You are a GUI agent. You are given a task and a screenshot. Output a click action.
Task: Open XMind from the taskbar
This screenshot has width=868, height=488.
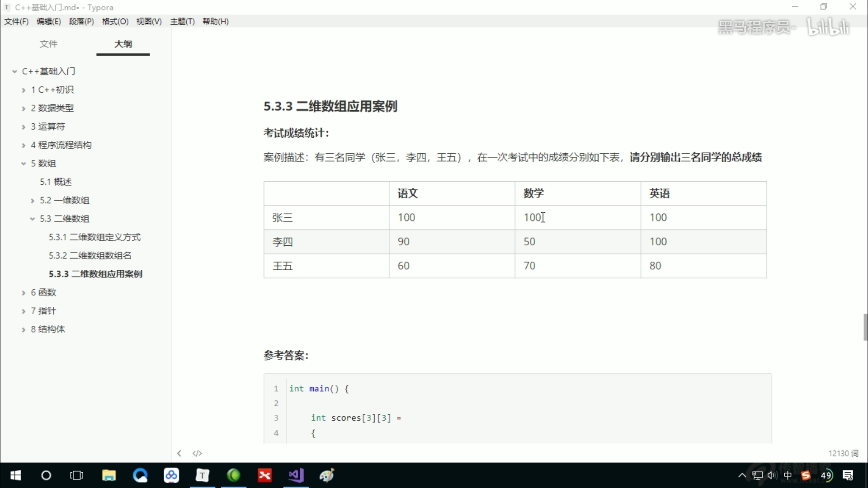point(265,475)
